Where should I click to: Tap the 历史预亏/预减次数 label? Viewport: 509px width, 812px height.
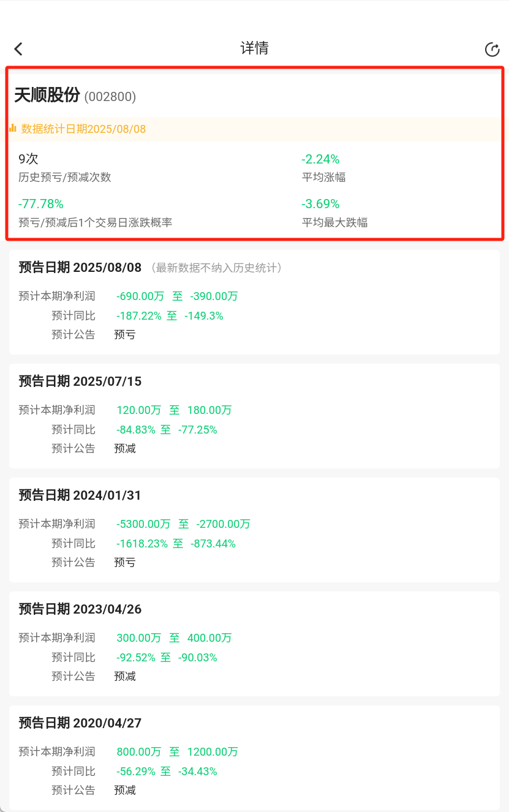tap(65, 178)
